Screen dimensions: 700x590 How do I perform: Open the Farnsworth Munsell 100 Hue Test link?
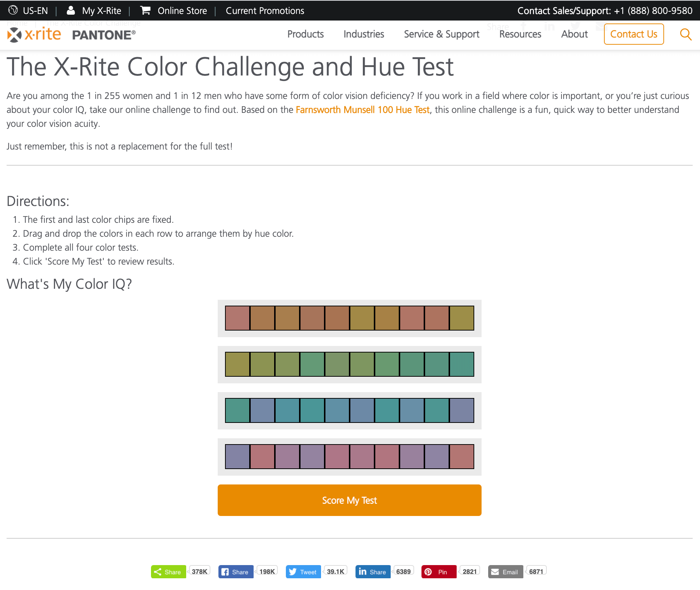click(362, 110)
